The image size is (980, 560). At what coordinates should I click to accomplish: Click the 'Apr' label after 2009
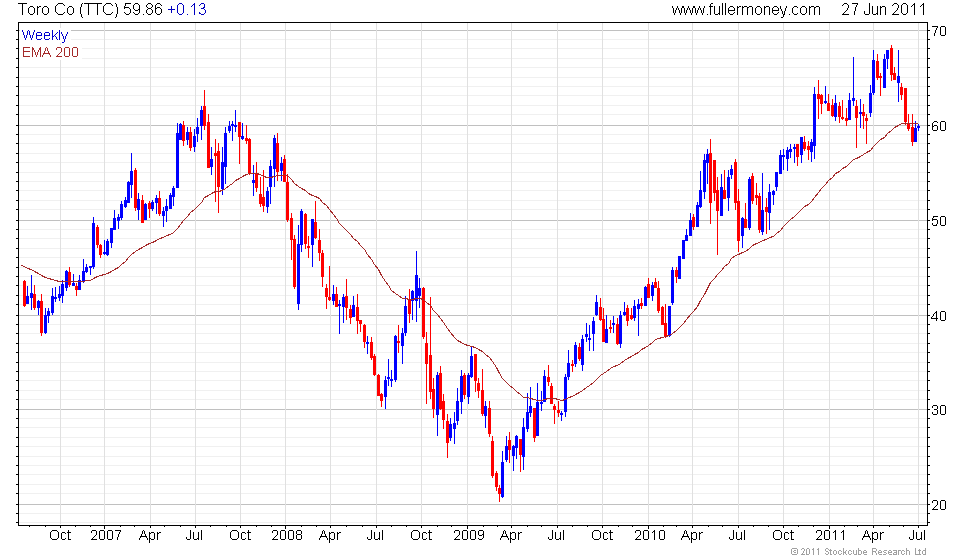[511, 536]
